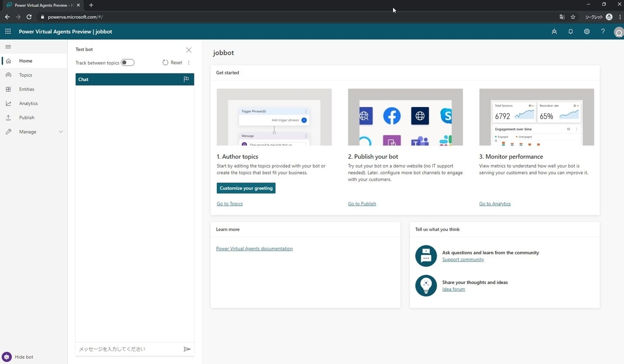Click the Home house icon in sidebar
Image resolution: width=624 pixels, height=364 pixels.
tap(8, 61)
